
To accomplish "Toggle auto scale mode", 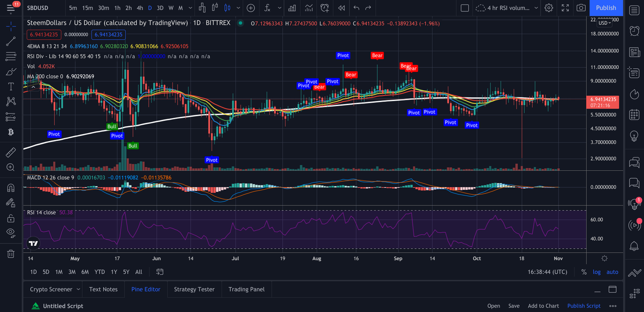I will [612, 272].
